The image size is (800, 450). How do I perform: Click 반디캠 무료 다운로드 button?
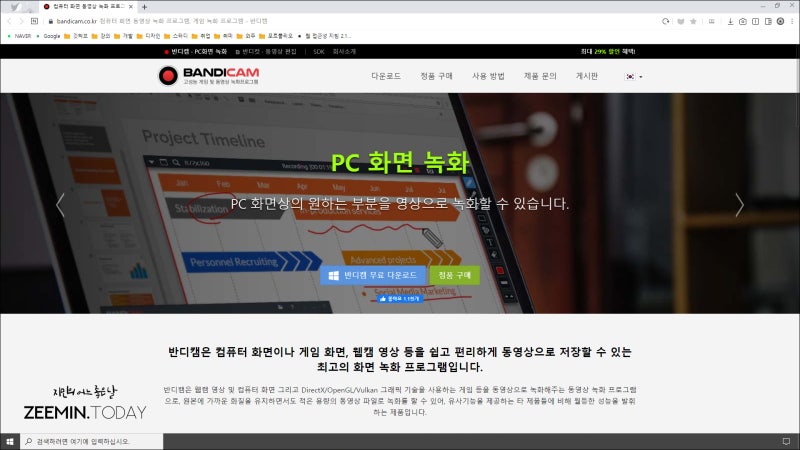coord(373,276)
